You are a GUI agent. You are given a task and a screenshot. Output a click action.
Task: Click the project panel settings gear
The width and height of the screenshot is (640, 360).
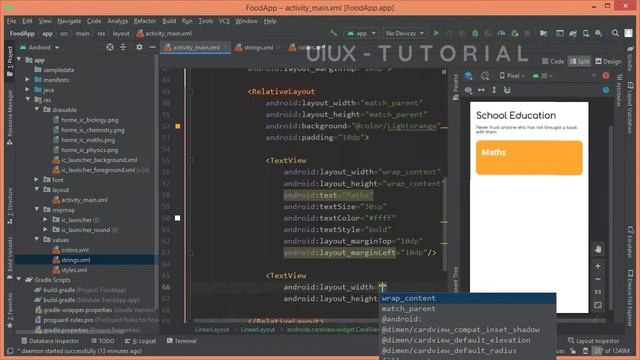click(139, 47)
